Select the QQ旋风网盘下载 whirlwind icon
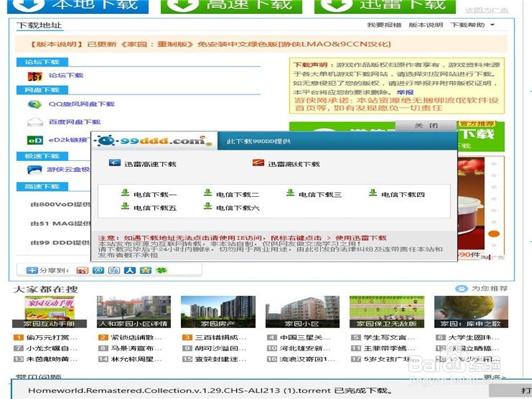This screenshot has height=399, width=532. 34,104
